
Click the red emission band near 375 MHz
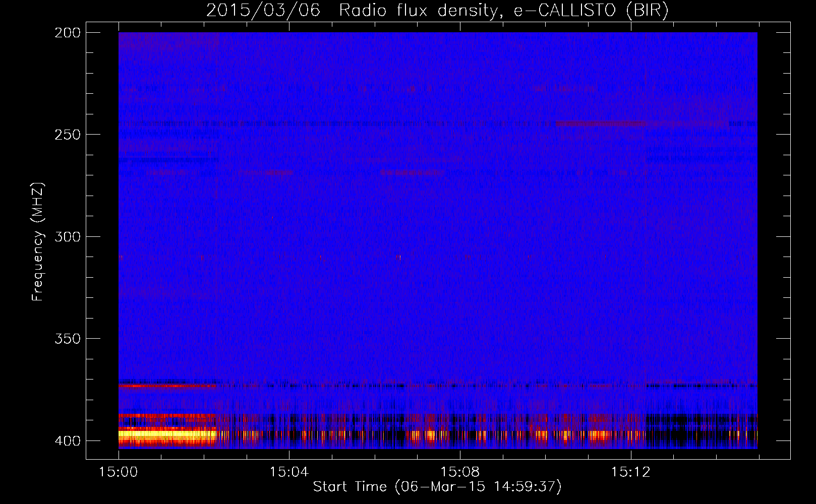tap(167, 386)
